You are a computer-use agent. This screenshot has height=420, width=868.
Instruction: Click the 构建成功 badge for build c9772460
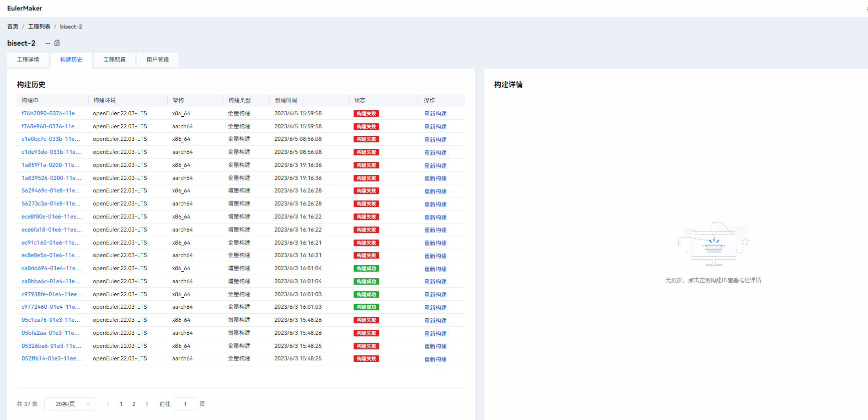point(366,307)
